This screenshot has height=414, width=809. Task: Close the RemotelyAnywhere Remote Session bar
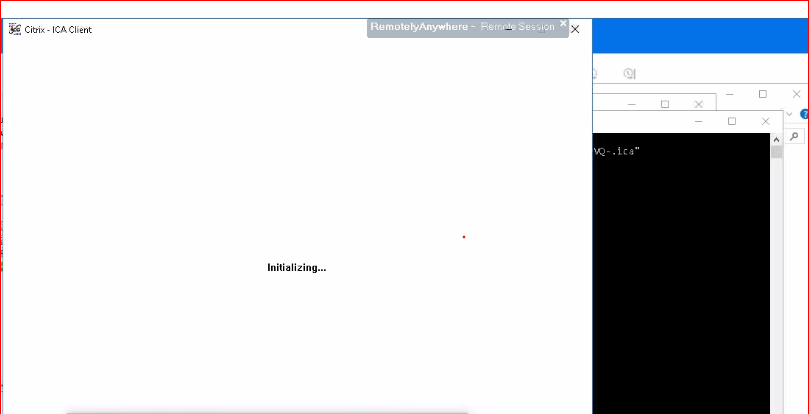pyautogui.click(x=563, y=22)
